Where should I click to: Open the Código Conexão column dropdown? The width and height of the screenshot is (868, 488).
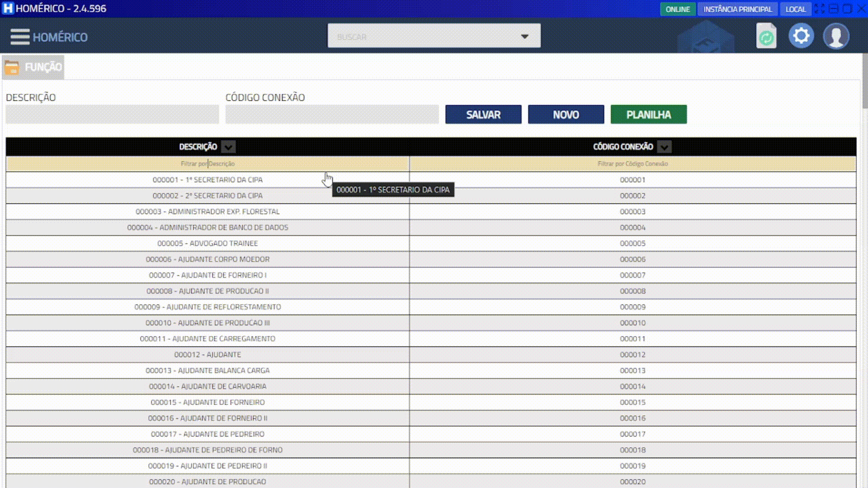tap(664, 147)
